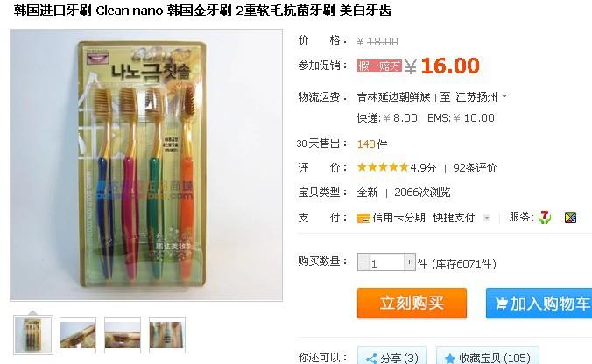Decrease purchase quantity with minus button

tap(363, 262)
